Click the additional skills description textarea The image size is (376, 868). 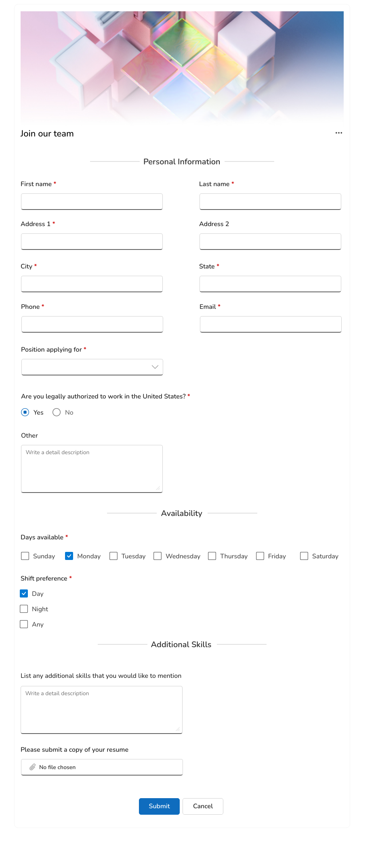click(x=101, y=709)
